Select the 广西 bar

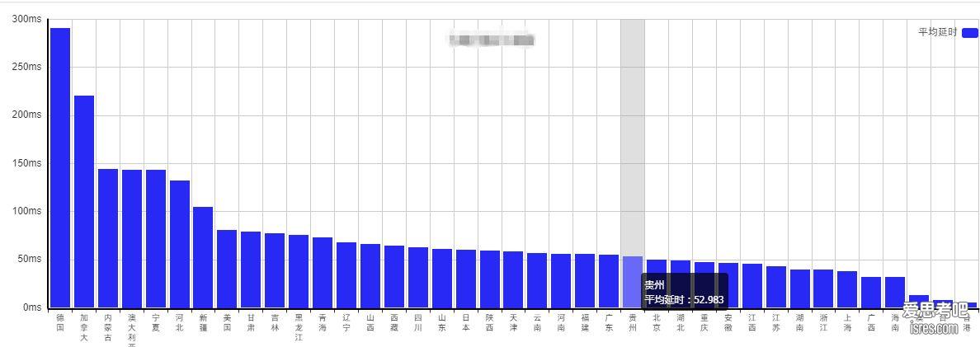click(872, 292)
